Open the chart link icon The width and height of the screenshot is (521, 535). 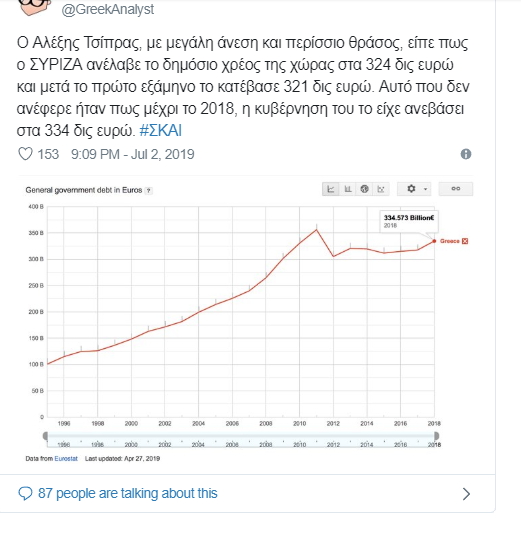pos(456,189)
